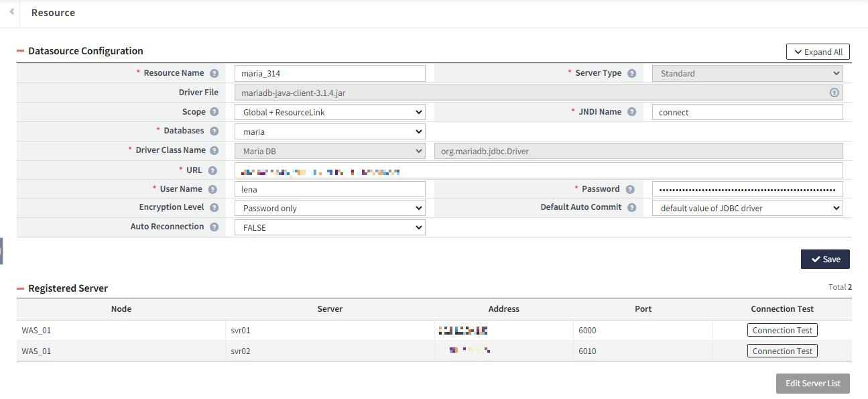Open help tooltip for JNDI Name

click(631, 111)
